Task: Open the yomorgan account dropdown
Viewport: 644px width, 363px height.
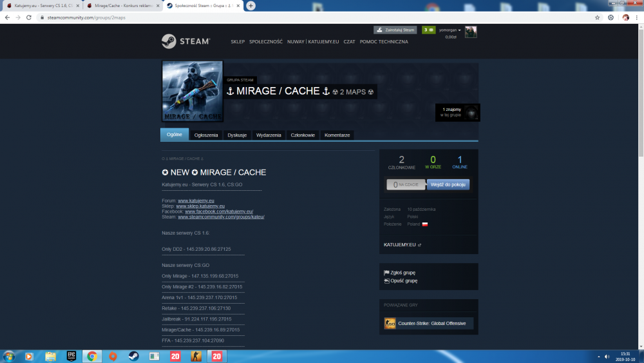Action: pyautogui.click(x=450, y=30)
